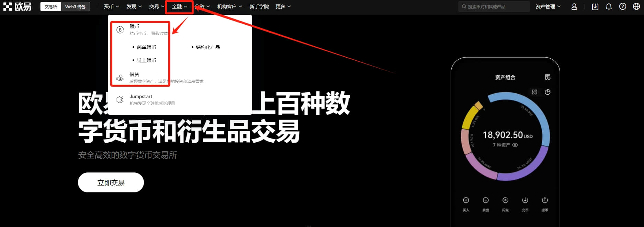The height and width of the screenshot is (227, 644).
Task: Click the globe language icon
Action: coord(636,7)
